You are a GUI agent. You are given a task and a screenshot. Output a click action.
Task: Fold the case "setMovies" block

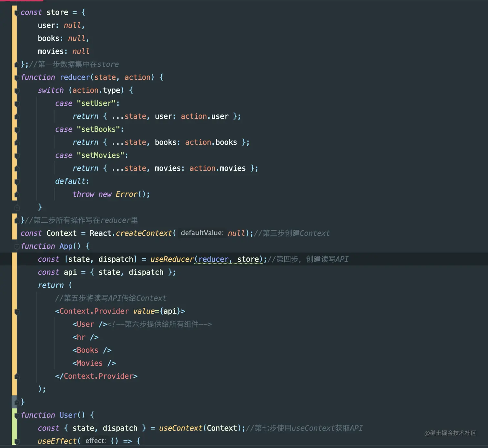[x=17, y=156]
